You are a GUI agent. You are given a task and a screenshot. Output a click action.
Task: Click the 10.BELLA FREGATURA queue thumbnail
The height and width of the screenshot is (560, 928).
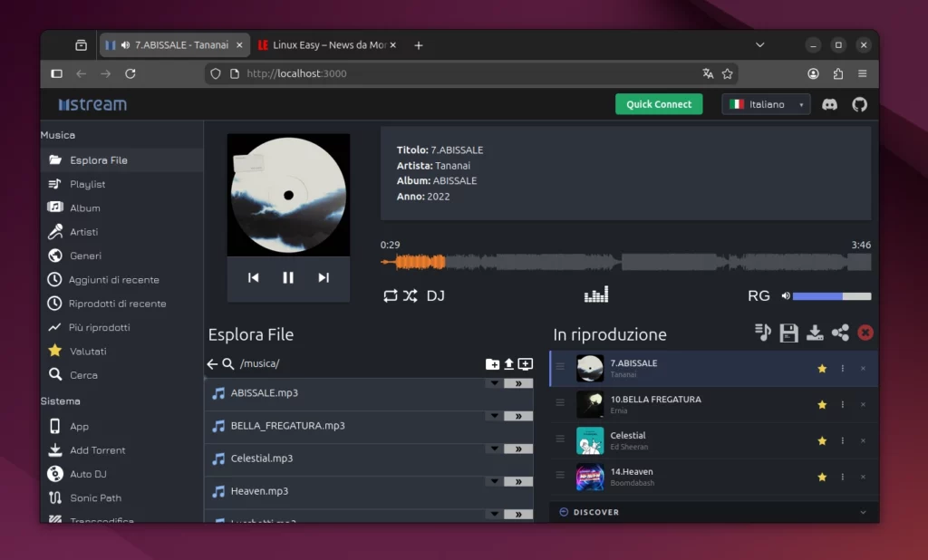(590, 404)
